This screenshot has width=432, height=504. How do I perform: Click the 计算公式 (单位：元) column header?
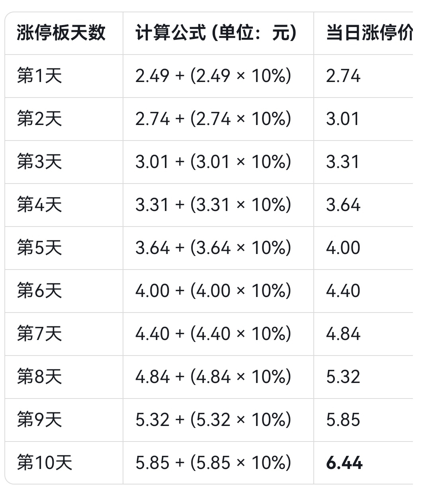tap(216, 33)
